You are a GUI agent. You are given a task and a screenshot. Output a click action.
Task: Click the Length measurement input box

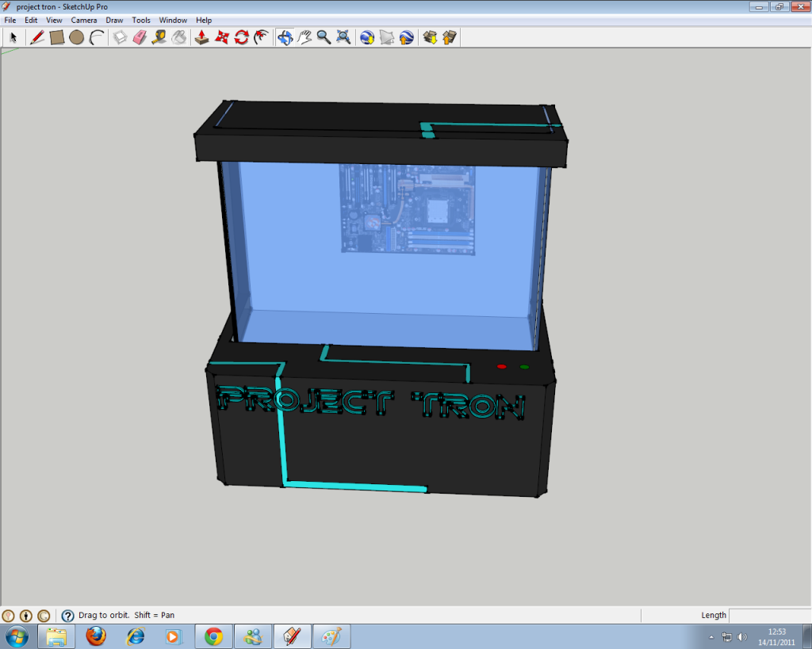point(768,615)
